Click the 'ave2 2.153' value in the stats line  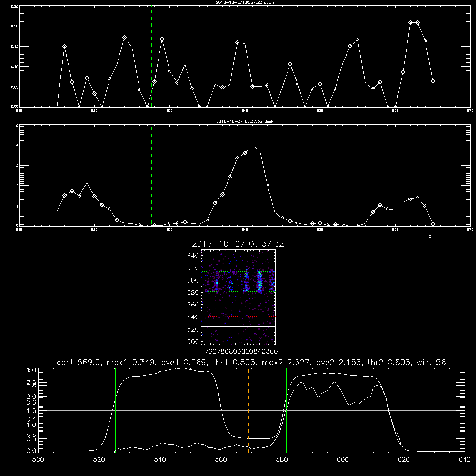338,362
